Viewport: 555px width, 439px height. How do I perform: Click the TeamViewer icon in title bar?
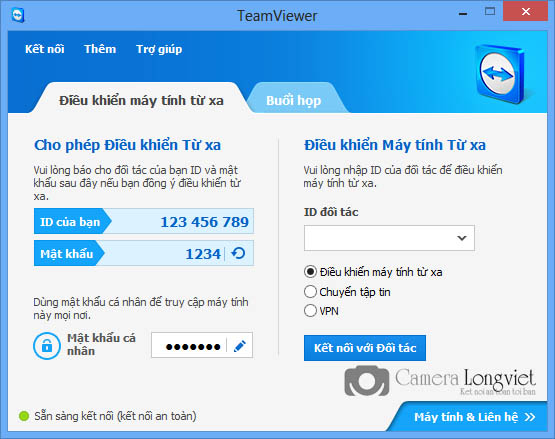[18, 16]
